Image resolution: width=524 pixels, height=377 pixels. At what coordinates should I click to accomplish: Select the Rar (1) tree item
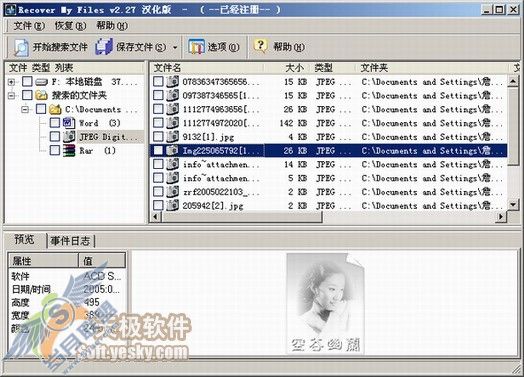coord(97,150)
